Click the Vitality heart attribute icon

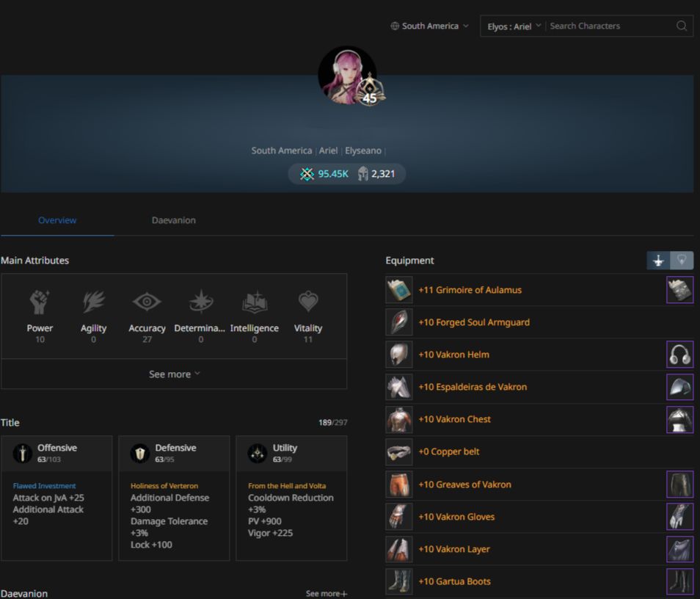pyautogui.click(x=308, y=302)
